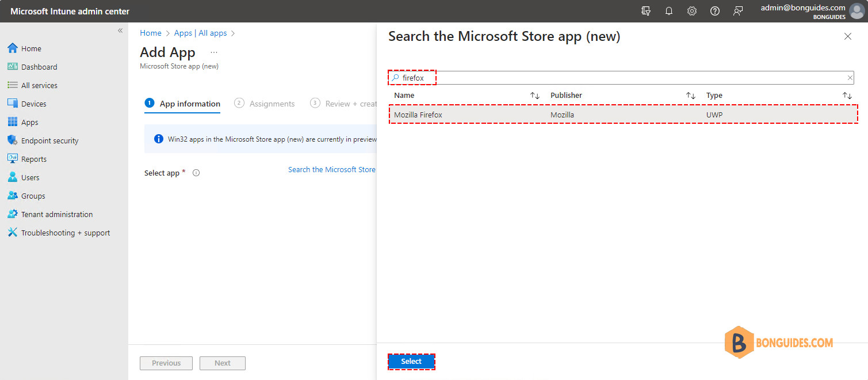The height and width of the screenshot is (380, 868).
Task: Click the Troubleshooting + support icon
Action: [13, 233]
